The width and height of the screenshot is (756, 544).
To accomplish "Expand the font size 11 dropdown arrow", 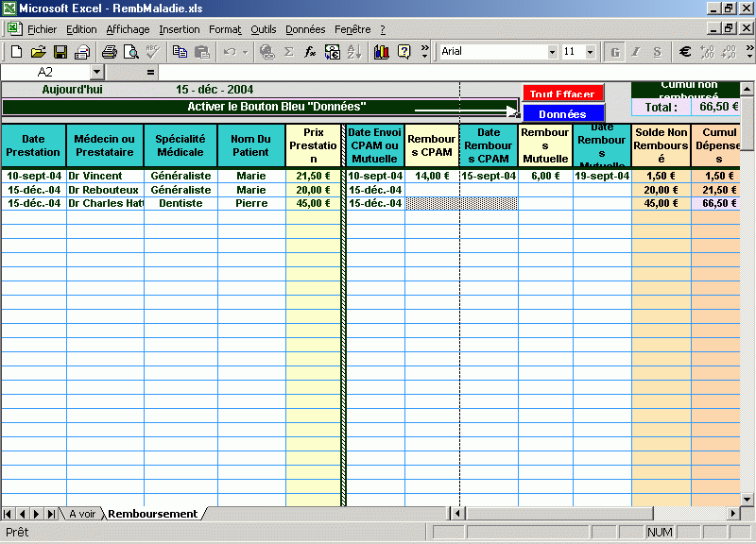I will tap(590, 52).
